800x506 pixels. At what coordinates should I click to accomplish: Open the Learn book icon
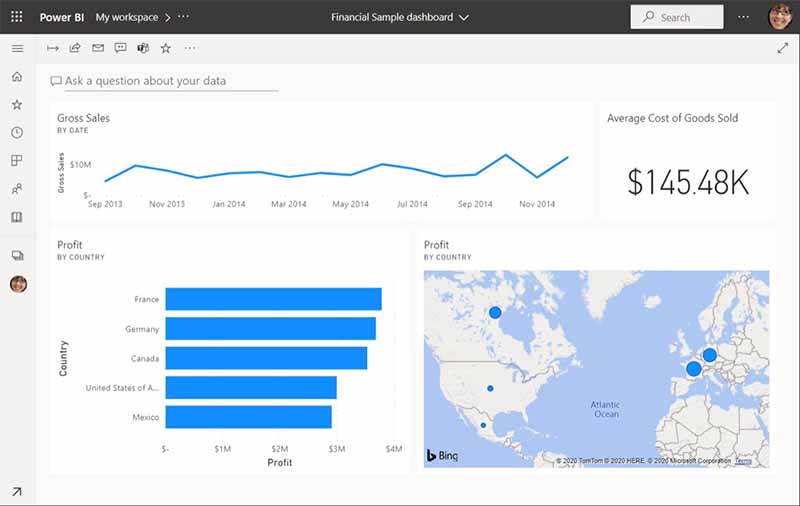pos(16,217)
